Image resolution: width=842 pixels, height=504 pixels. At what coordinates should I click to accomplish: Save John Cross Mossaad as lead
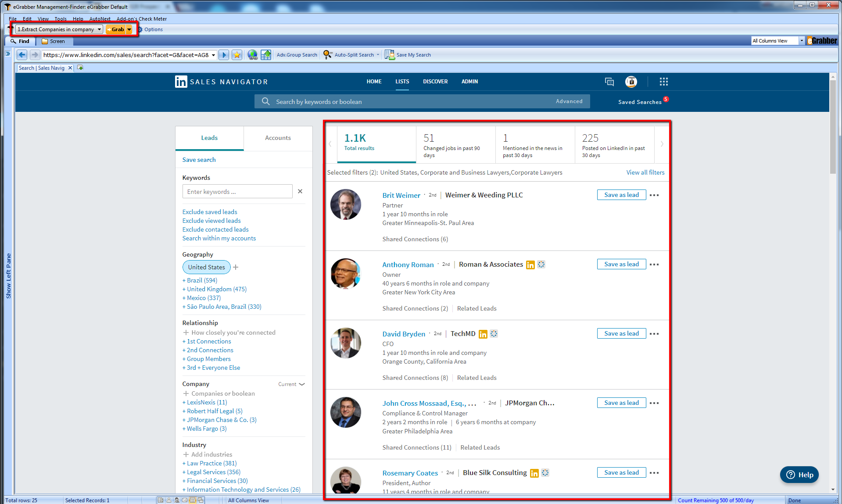point(621,403)
